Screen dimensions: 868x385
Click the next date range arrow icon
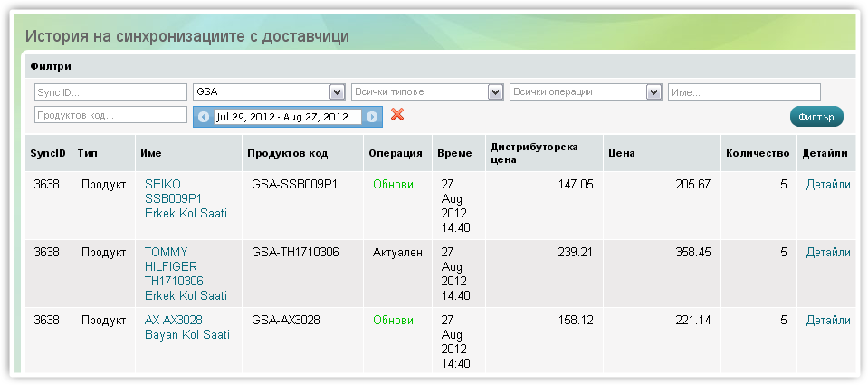(x=371, y=117)
